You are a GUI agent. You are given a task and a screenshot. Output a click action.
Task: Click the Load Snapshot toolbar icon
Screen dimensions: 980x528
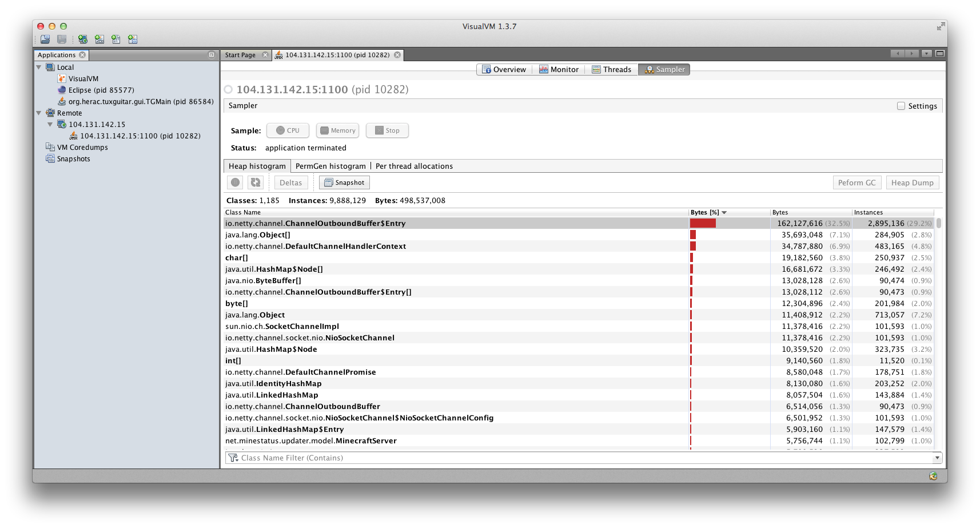click(45, 39)
